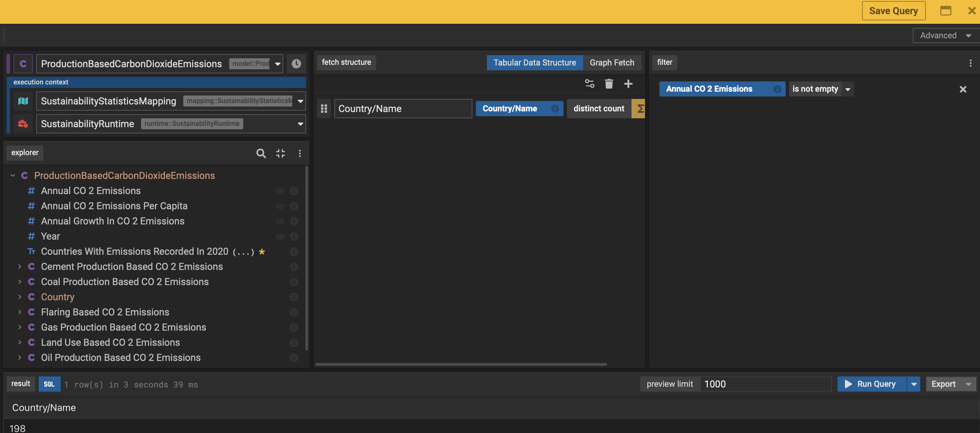Collapse the explorer tree icon

tap(281, 153)
